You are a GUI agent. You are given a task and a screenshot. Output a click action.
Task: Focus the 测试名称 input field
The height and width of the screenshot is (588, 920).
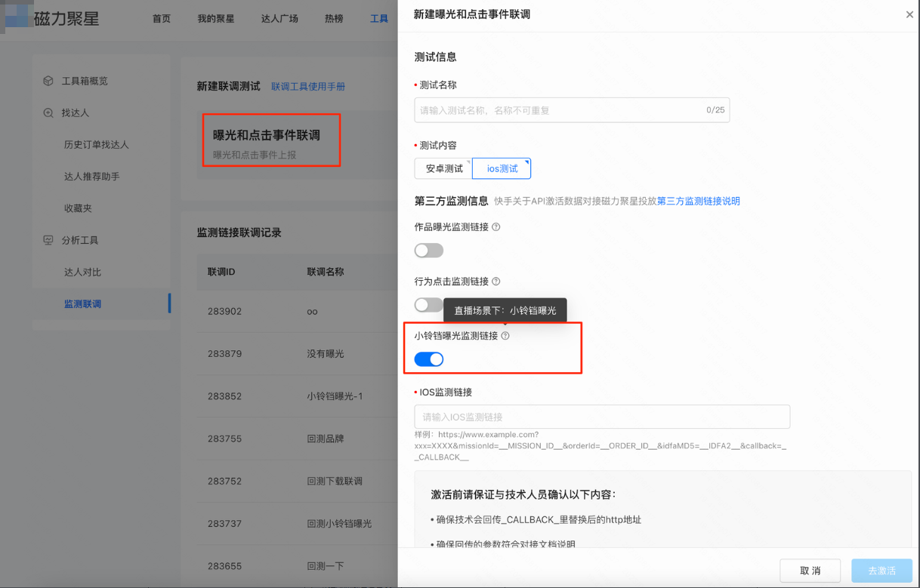pos(572,110)
